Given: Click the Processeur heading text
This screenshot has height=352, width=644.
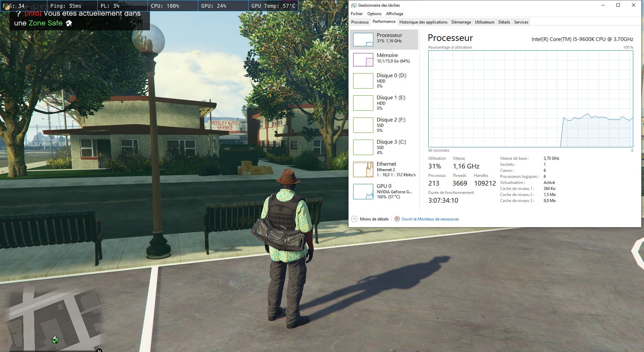Looking at the screenshot, I should tap(450, 38).
